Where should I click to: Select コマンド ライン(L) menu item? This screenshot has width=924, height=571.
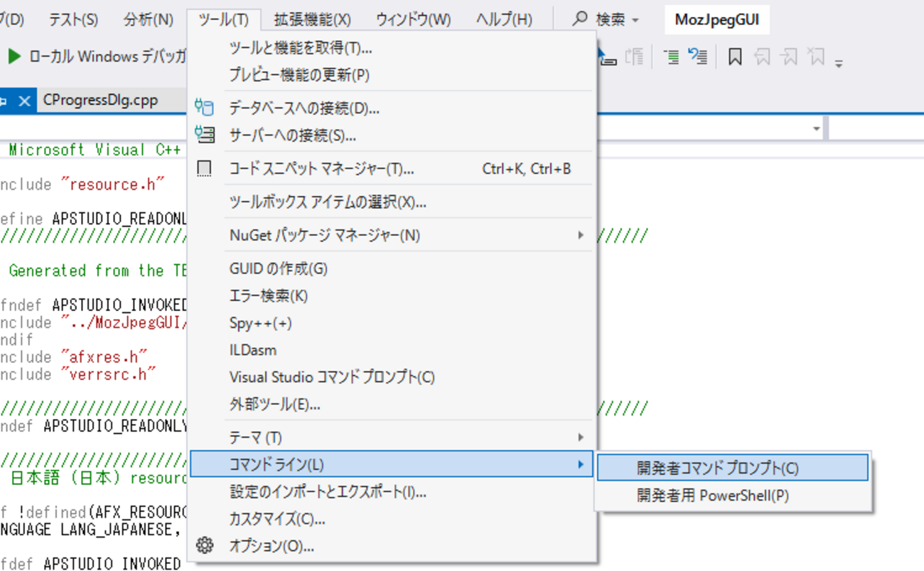(391, 464)
